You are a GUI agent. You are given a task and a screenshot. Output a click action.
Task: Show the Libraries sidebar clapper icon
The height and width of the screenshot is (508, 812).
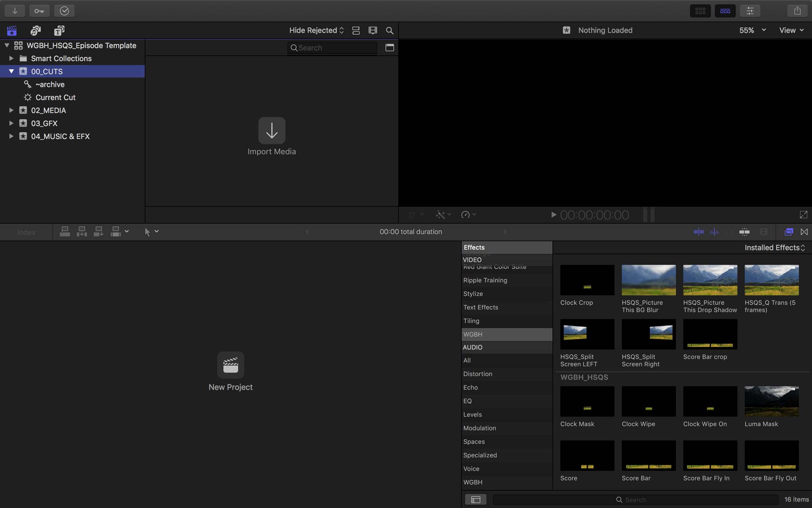point(12,30)
